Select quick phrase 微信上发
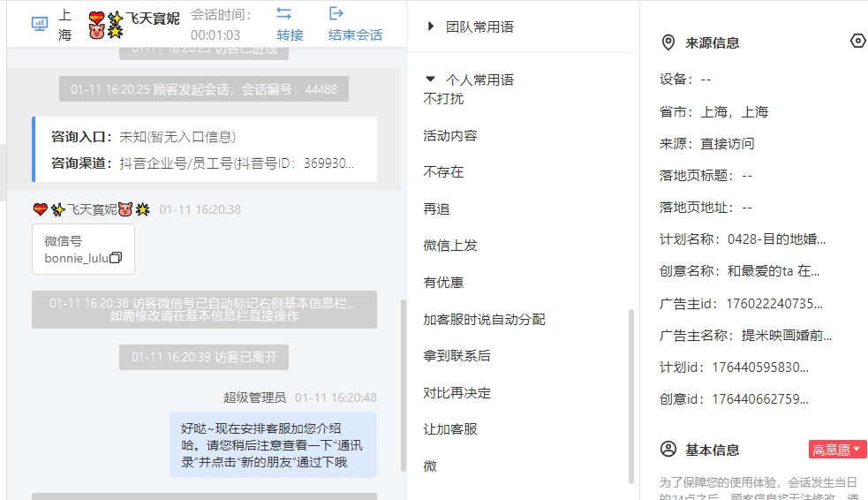Image resolution: width=868 pixels, height=500 pixels. pyautogui.click(x=450, y=246)
